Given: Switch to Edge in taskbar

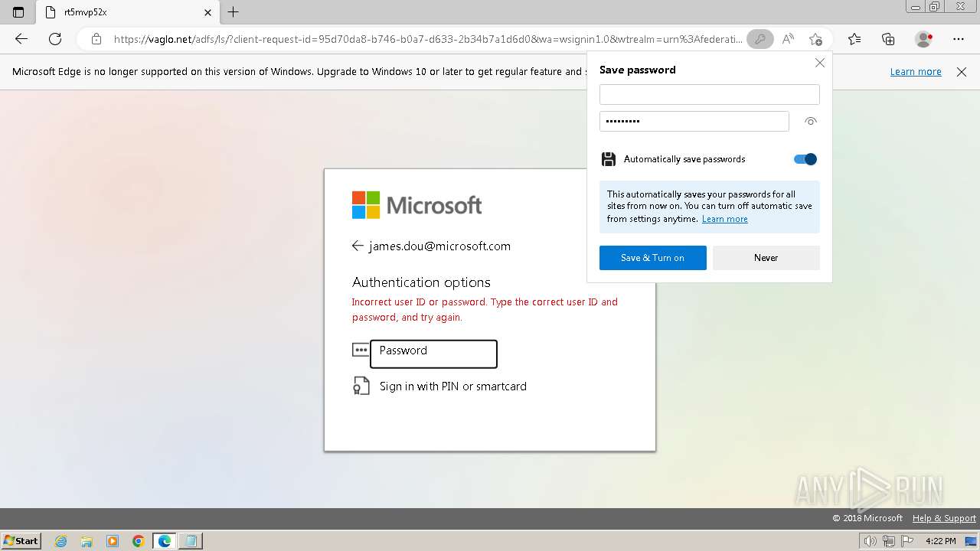Looking at the screenshot, I should pyautogui.click(x=165, y=541).
